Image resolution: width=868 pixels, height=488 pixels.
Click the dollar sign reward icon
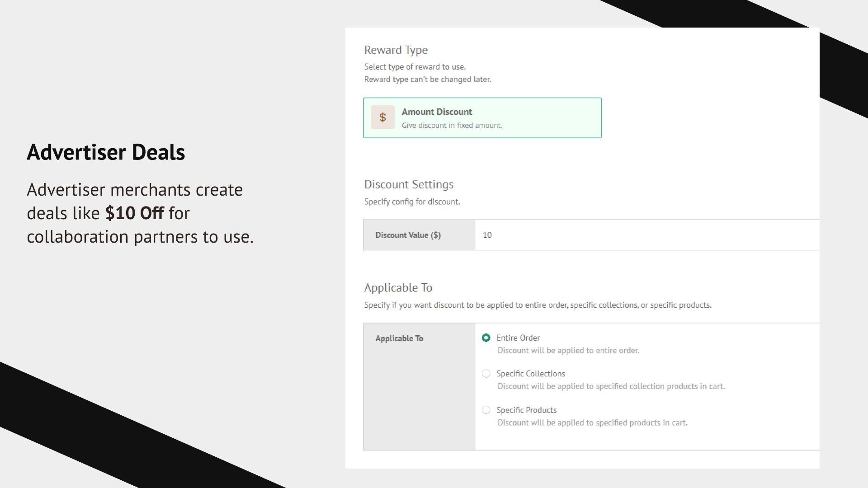click(x=382, y=117)
